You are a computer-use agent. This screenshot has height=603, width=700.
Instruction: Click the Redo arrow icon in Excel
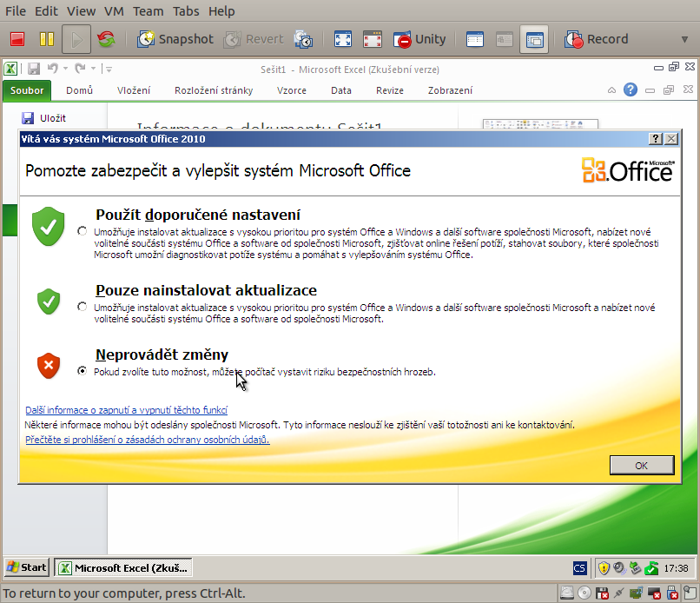81,69
